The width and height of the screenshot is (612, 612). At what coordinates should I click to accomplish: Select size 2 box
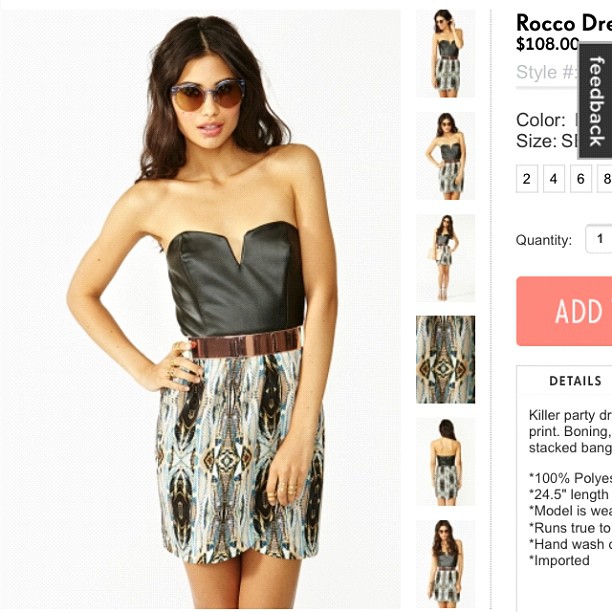(x=527, y=179)
